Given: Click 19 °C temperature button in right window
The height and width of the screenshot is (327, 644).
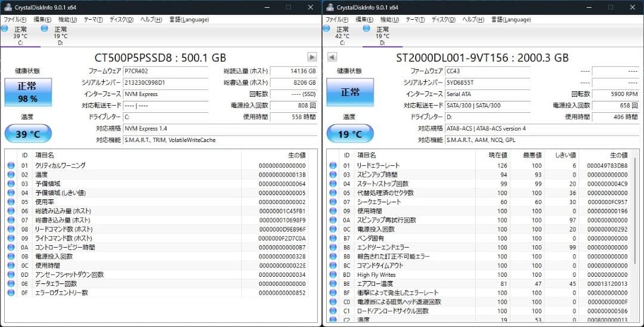Looking at the screenshot, I should (x=350, y=134).
